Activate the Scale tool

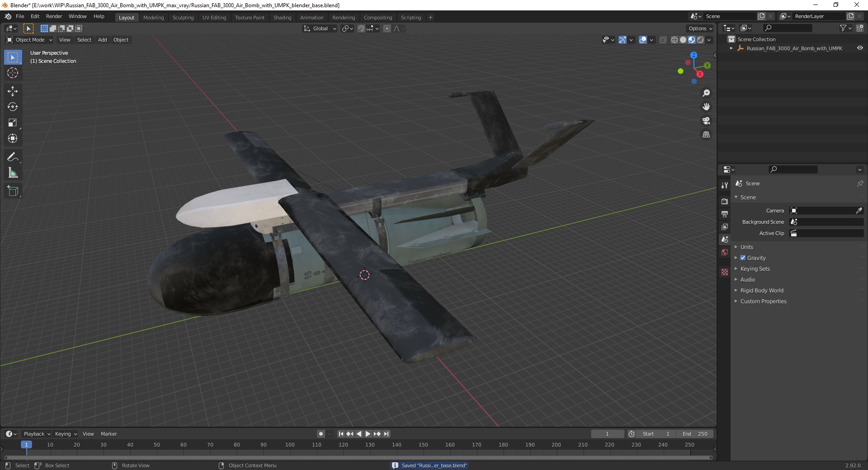[13, 122]
